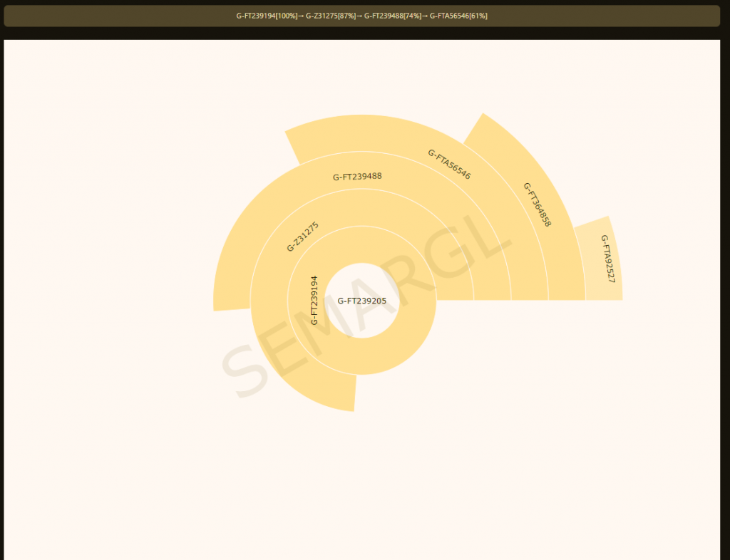The width and height of the screenshot is (730, 560).
Task: Jump to G-FTA56546[61%] in the breadcrumb
Action: (x=458, y=16)
